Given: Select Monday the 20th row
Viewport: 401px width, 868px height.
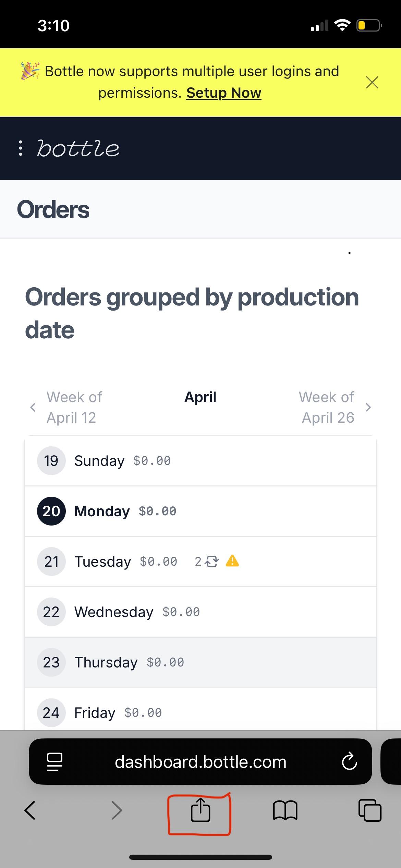Looking at the screenshot, I should click(200, 511).
